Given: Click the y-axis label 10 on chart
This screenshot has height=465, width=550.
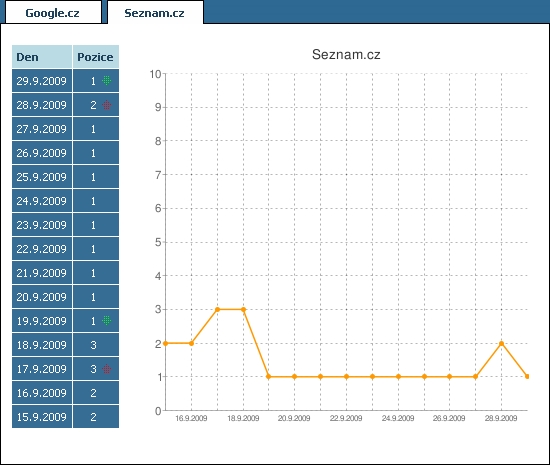Looking at the screenshot, I should point(155,74).
